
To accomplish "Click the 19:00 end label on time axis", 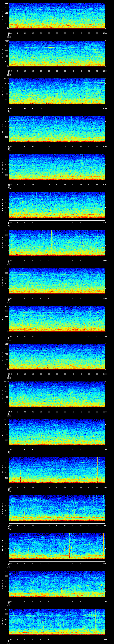I will 105,184.
